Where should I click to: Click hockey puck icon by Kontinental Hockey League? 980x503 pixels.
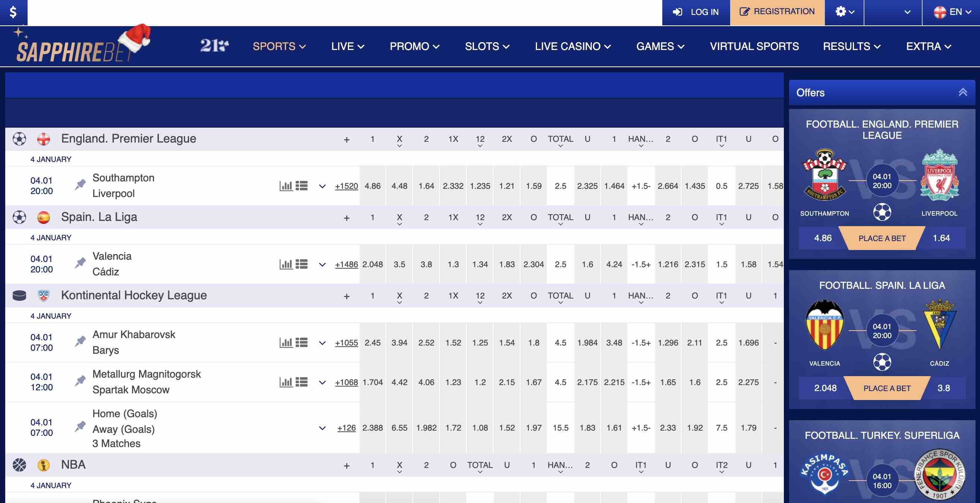coord(19,296)
